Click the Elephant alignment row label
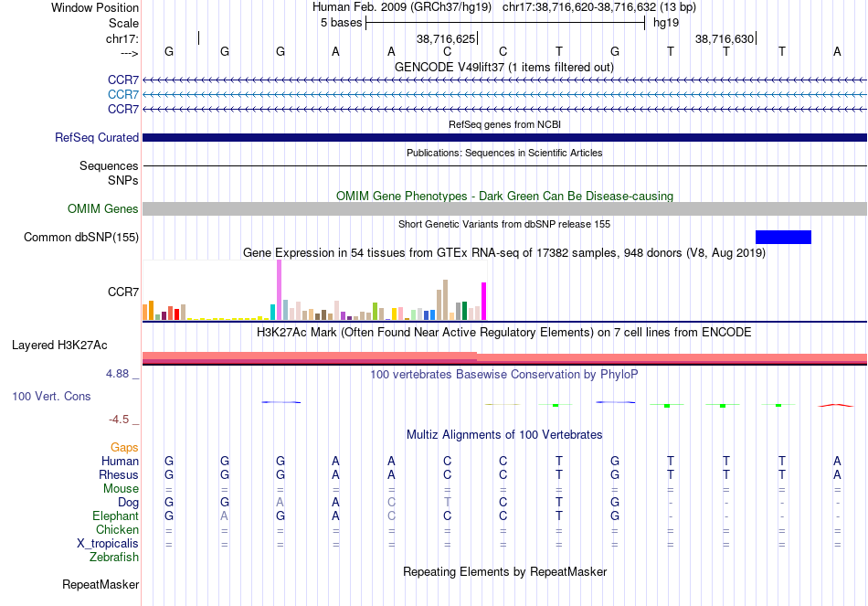The width and height of the screenshot is (868, 606). [115, 516]
